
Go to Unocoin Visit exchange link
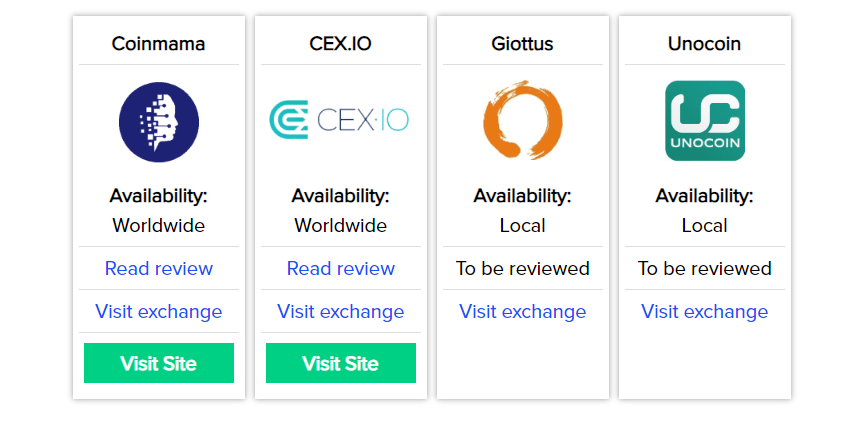(704, 311)
